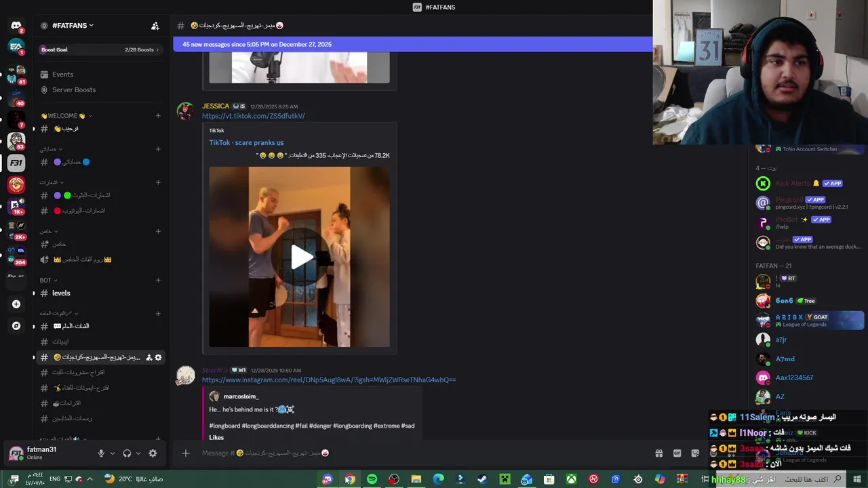The width and height of the screenshot is (868, 488).
Task: Click JESSICA's avatar in the chat
Action: tap(185, 111)
